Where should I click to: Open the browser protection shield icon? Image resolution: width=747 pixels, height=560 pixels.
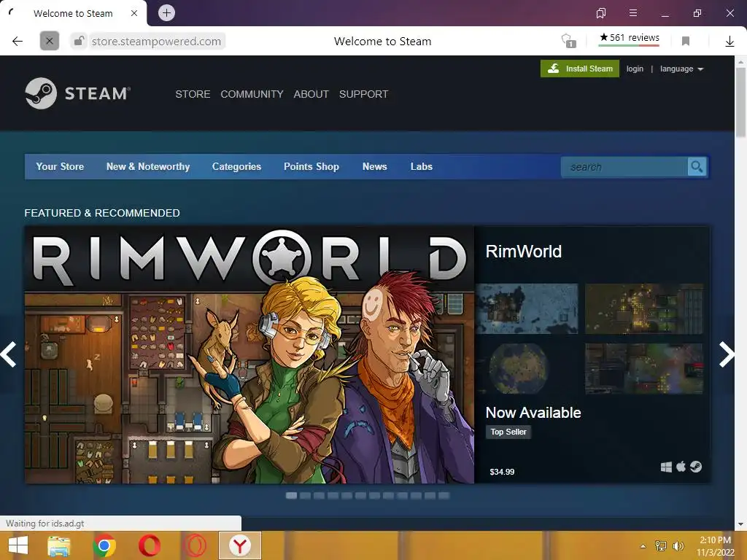click(568, 41)
